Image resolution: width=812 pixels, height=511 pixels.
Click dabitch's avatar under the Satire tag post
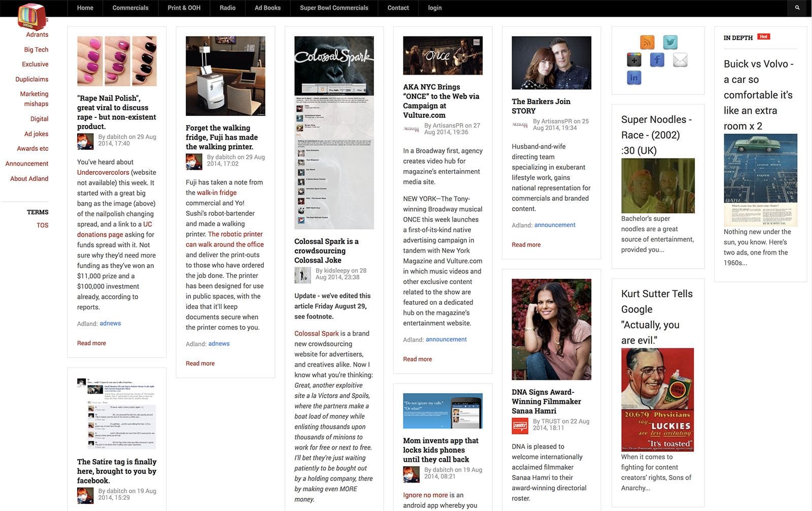pyautogui.click(x=85, y=496)
